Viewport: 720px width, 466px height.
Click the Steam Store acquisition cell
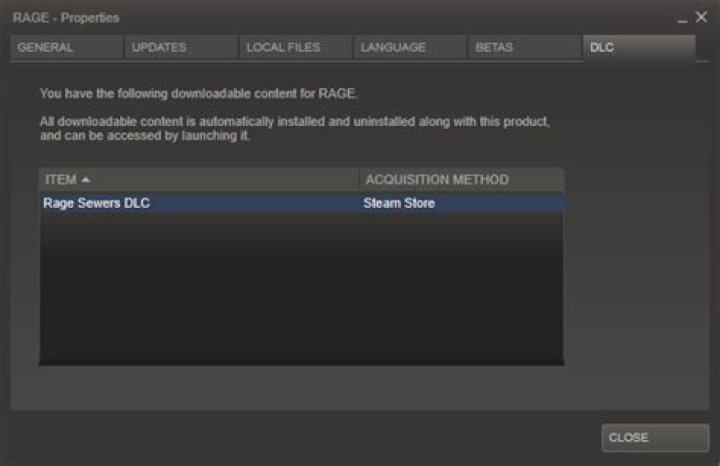(399, 203)
